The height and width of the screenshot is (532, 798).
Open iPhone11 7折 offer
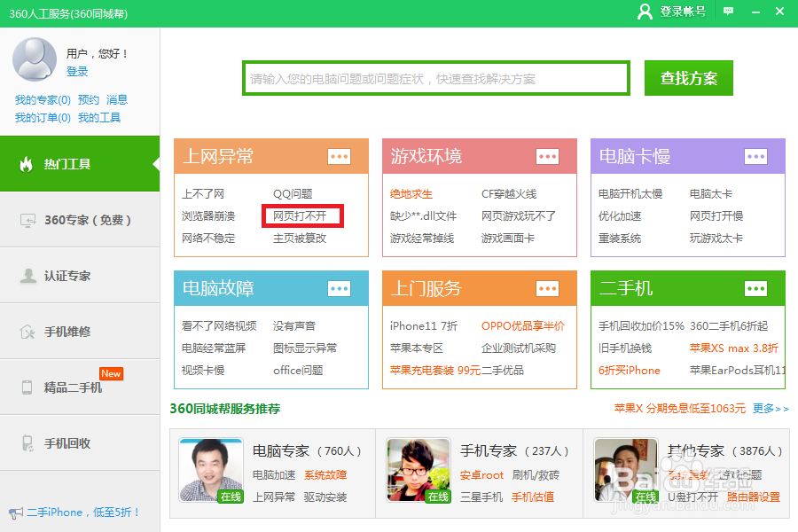click(424, 325)
